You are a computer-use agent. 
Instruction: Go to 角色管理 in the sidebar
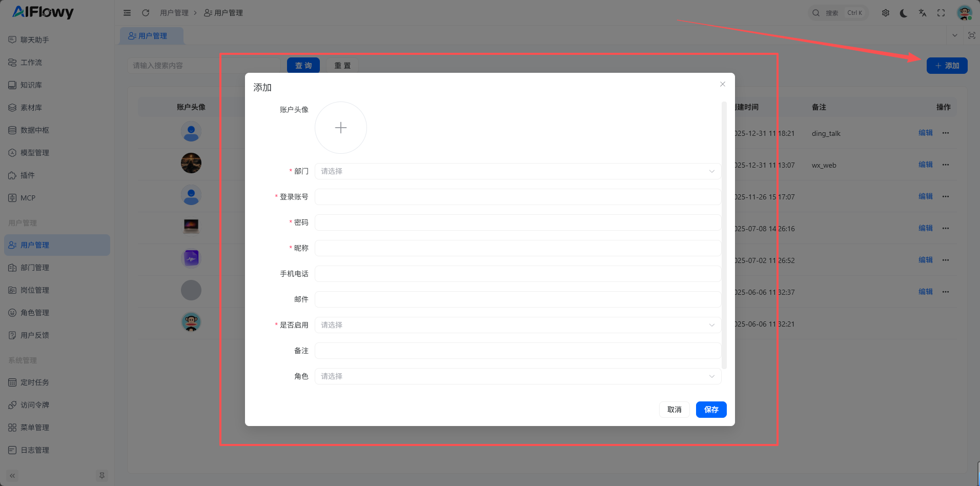pos(35,313)
